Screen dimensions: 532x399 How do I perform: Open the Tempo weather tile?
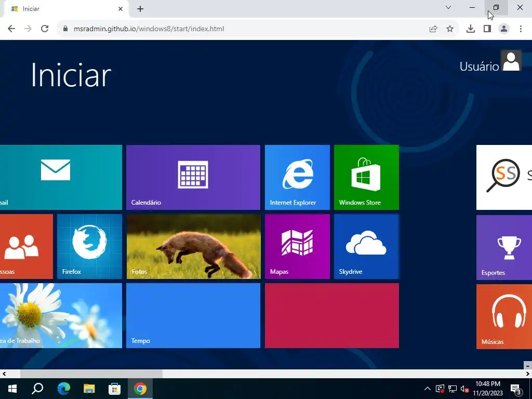click(193, 316)
